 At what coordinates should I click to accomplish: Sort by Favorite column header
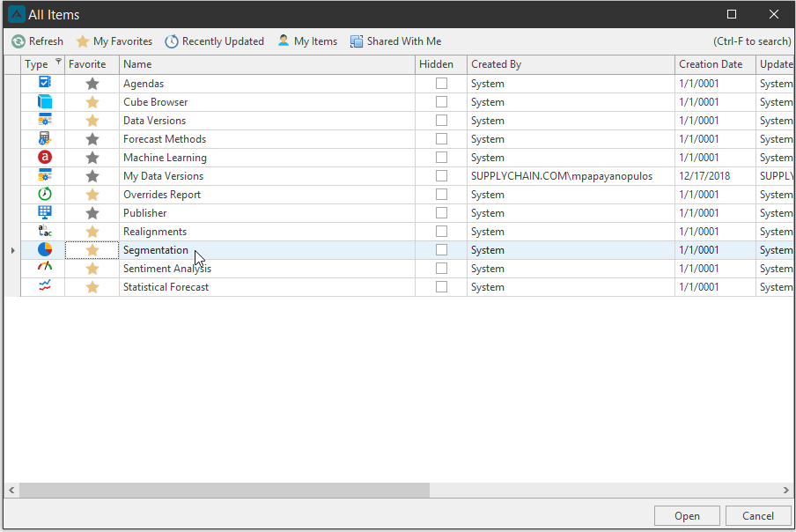pos(92,64)
